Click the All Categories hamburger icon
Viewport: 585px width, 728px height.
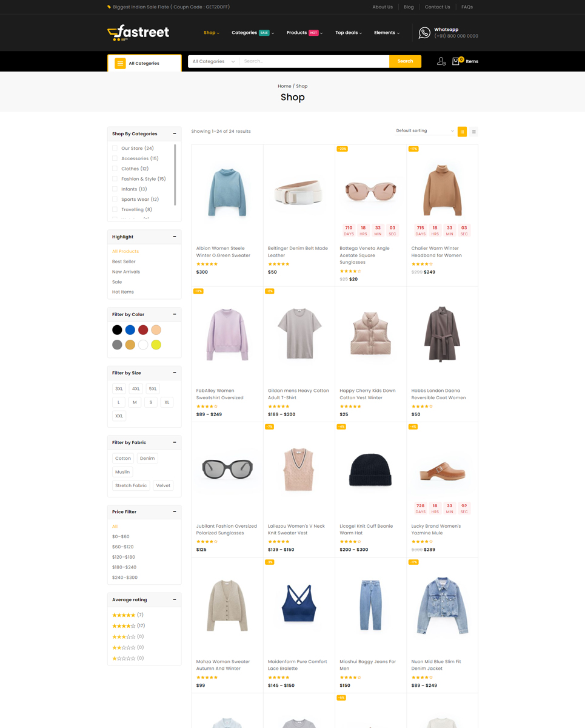[x=120, y=63]
